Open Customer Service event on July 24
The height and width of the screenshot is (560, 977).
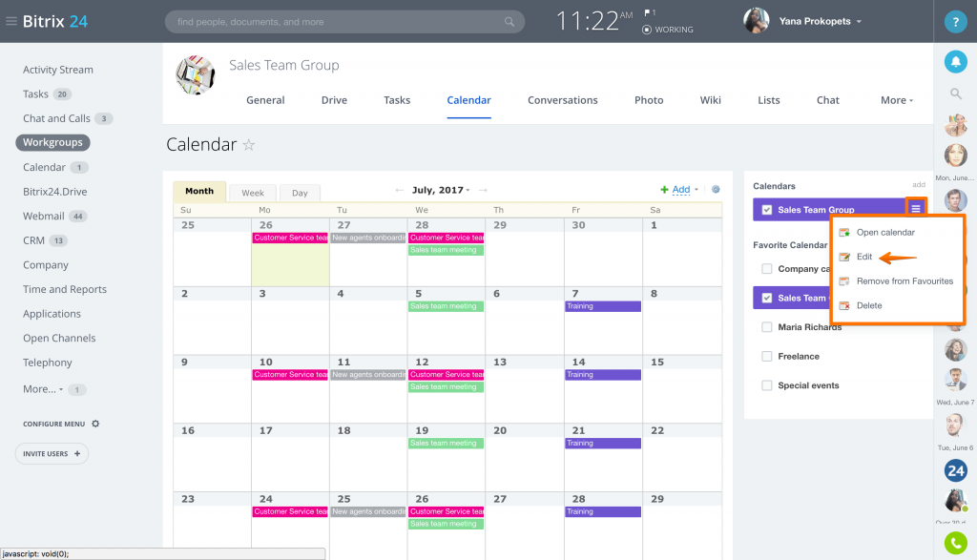290,512
